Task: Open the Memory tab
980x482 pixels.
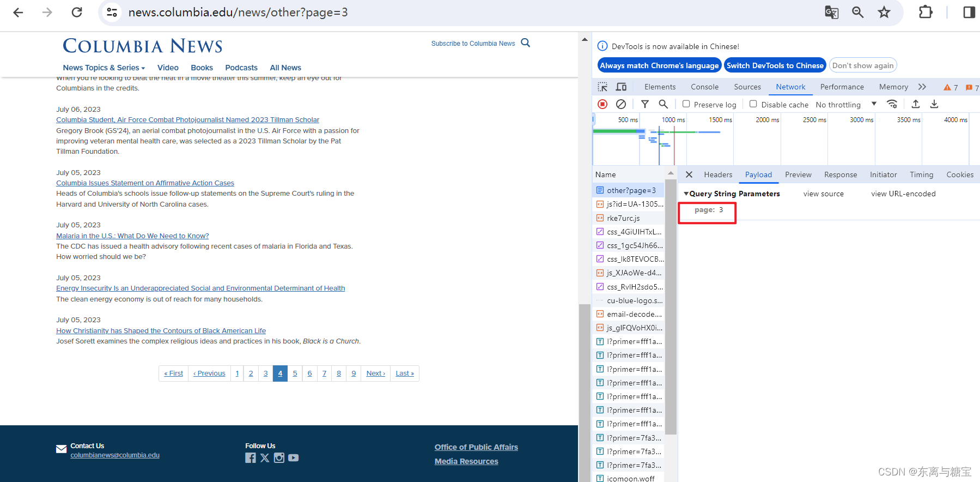Action: [893, 87]
